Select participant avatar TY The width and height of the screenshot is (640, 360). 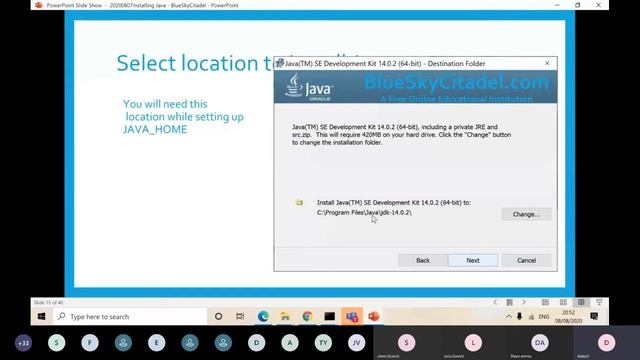[x=323, y=343]
